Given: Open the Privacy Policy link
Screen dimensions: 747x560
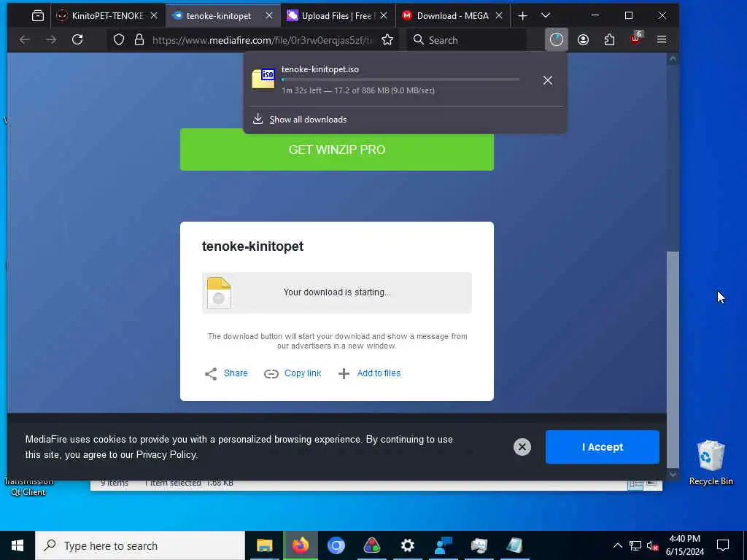Looking at the screenshot, I should [x=166, y=455].
